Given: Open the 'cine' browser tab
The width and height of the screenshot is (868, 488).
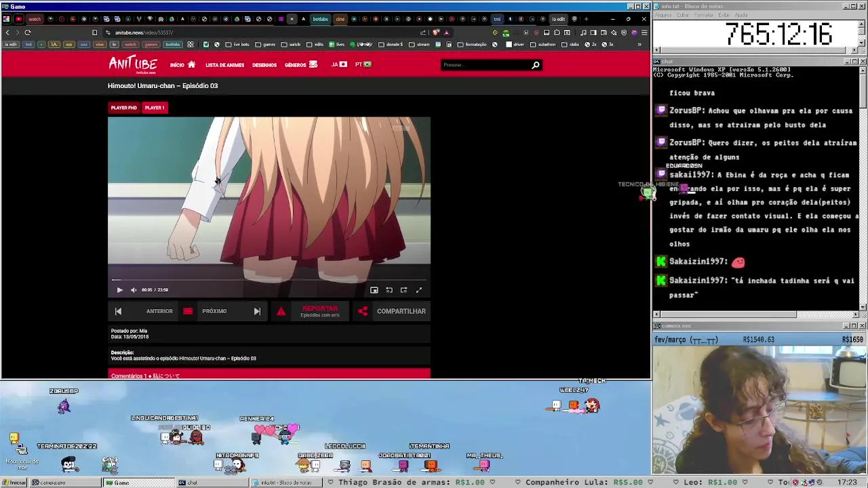Looking at the screenshot, I should pyautogui.click(x=340, y=19).
